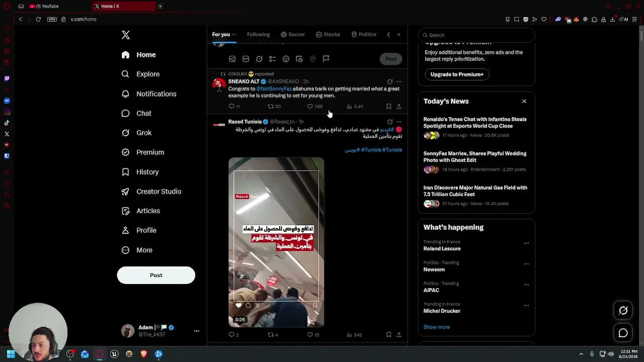
Task: Switch to the Soccer tab
Action: 293,35
